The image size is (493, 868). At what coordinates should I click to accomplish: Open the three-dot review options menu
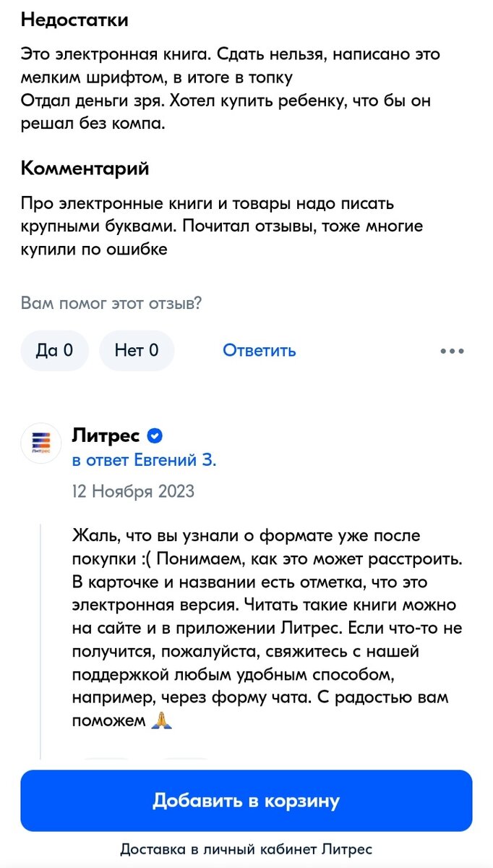coord(452,351)
